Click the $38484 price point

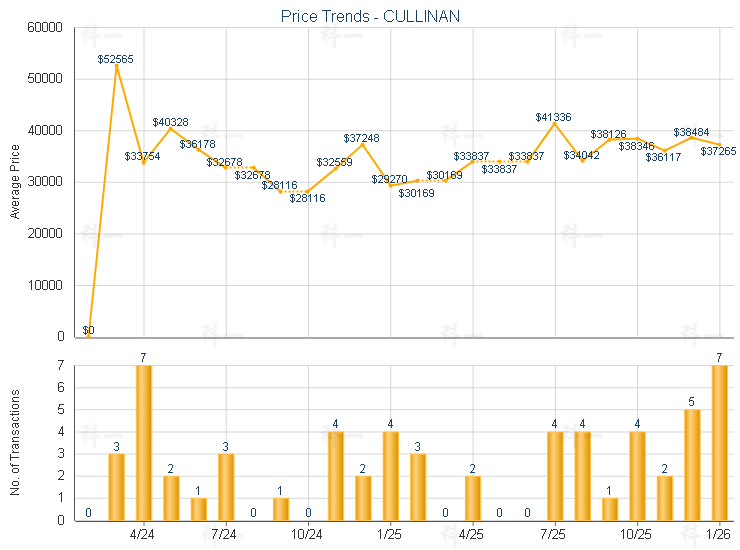692,137
